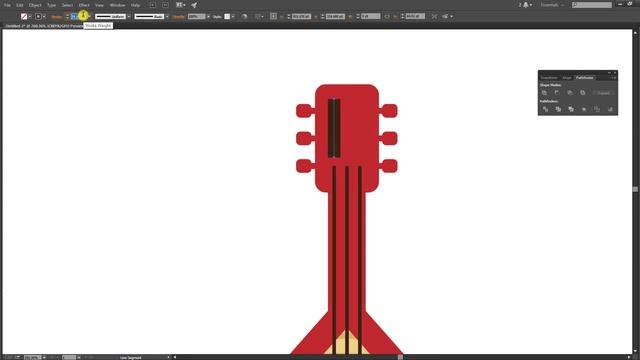Click the Stock search icon beside Bridge

(x=165, y=5)
